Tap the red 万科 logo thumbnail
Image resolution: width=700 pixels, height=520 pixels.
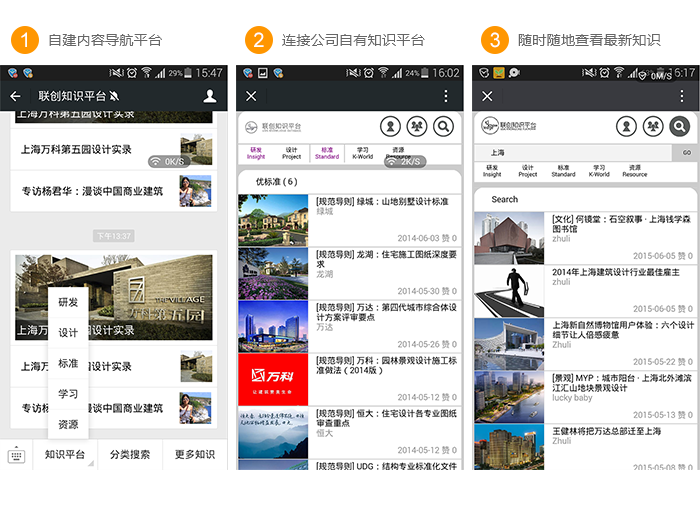(x=273, y=379)
